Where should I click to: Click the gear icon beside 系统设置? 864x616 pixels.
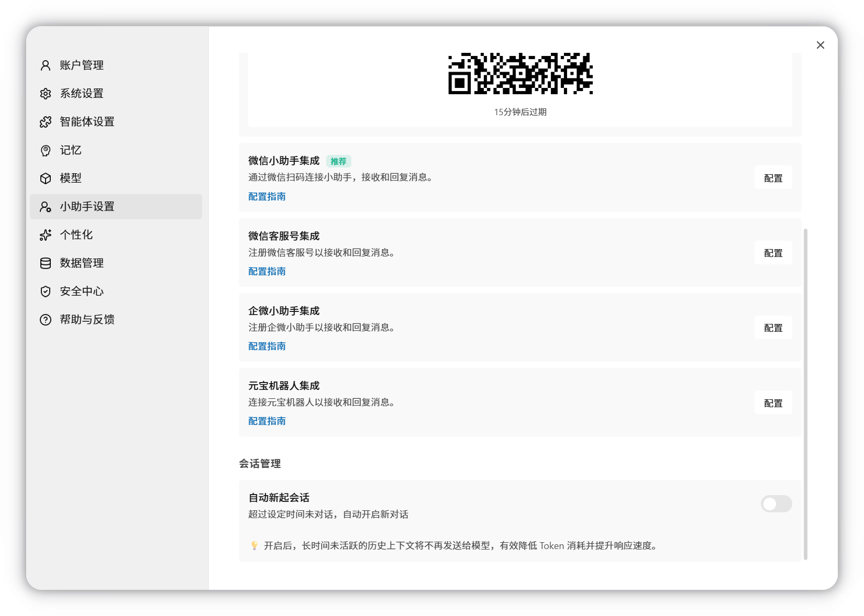point(46,94)
